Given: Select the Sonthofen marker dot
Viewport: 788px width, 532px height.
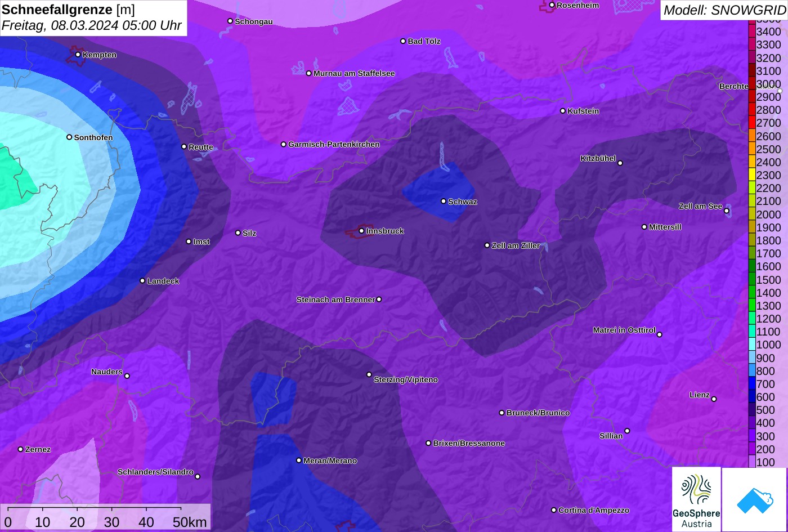Looking at the screenshot, I should point(69,137).
